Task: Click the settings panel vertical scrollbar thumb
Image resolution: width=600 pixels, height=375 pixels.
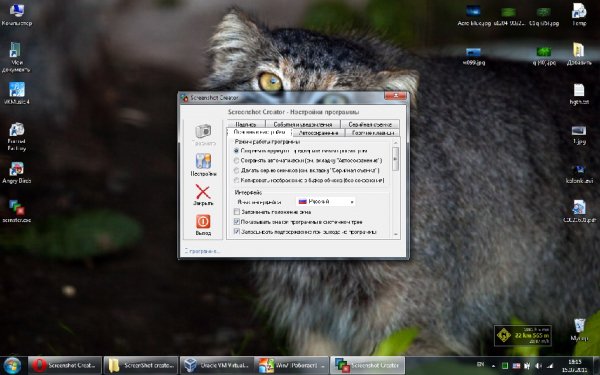Action: click(x=395, y=158)
